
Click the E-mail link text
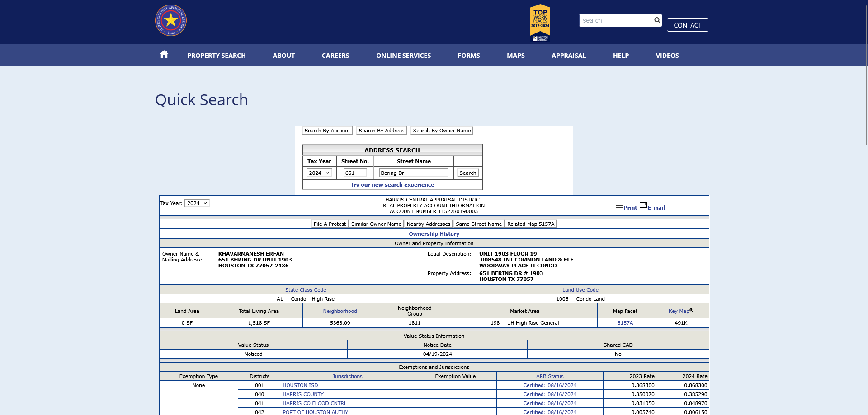pyautogui.click(x=656, y=208)
